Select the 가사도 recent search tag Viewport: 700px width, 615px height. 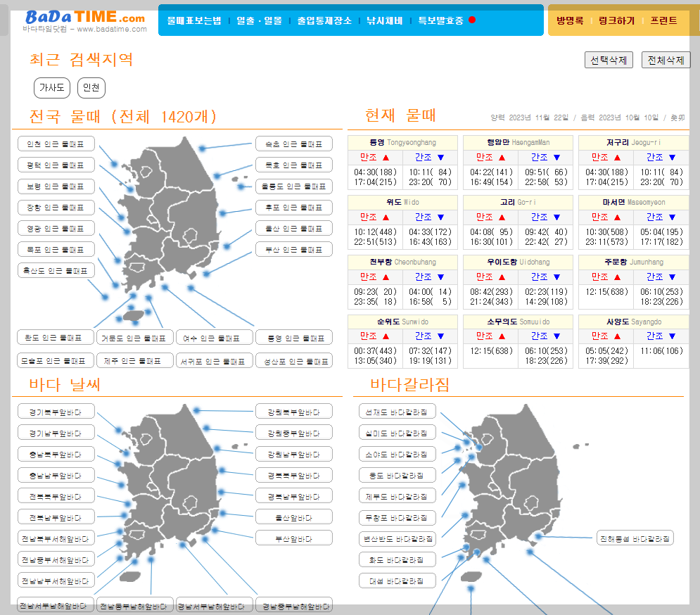pos(52,88)
